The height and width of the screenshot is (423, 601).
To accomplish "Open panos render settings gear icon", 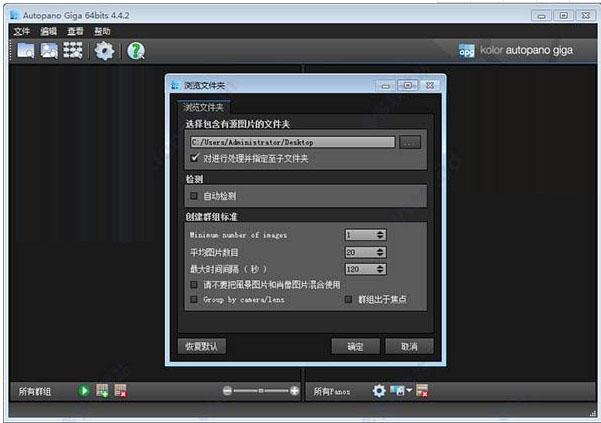I will click(379, 391).
